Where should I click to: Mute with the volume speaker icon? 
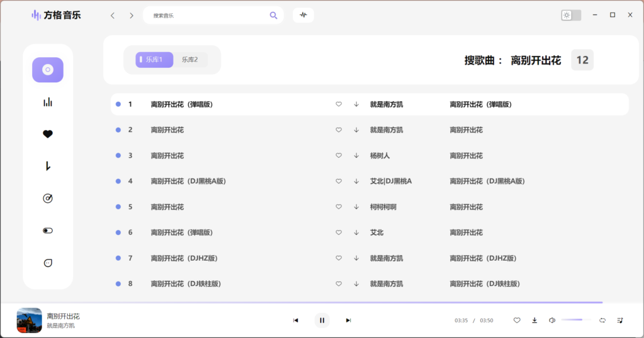pos(552,320)
